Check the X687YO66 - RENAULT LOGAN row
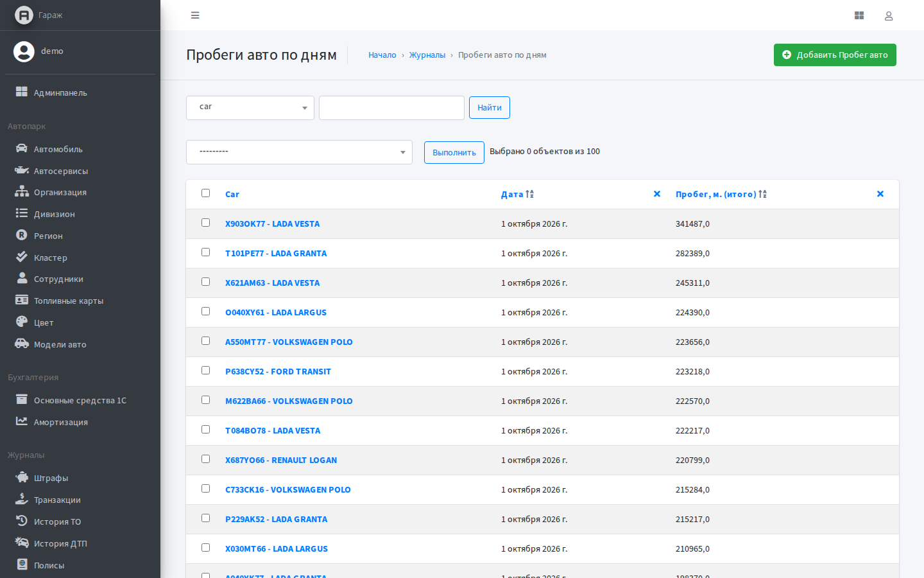Image resolution: width=924 pixels, height=578 pixels. [x=205, y=459]
